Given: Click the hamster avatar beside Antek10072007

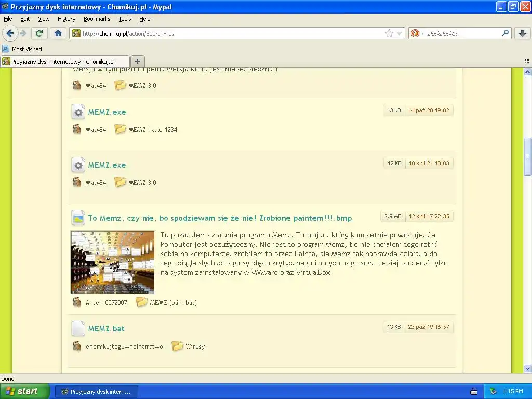Looking at the screenshot, I should pos(77,302).
